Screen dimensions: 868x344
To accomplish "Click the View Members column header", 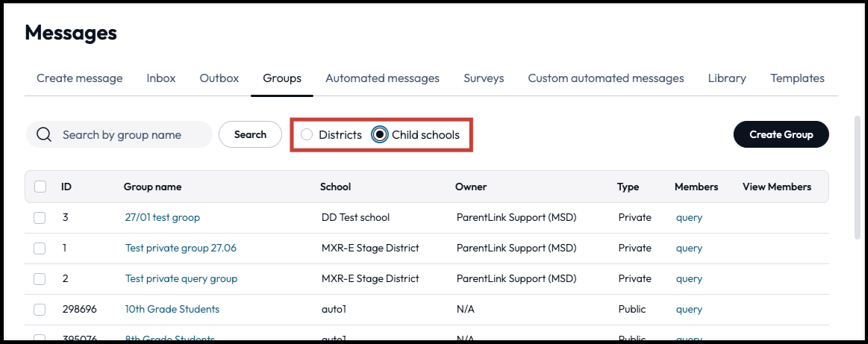I will click(777, 187).
